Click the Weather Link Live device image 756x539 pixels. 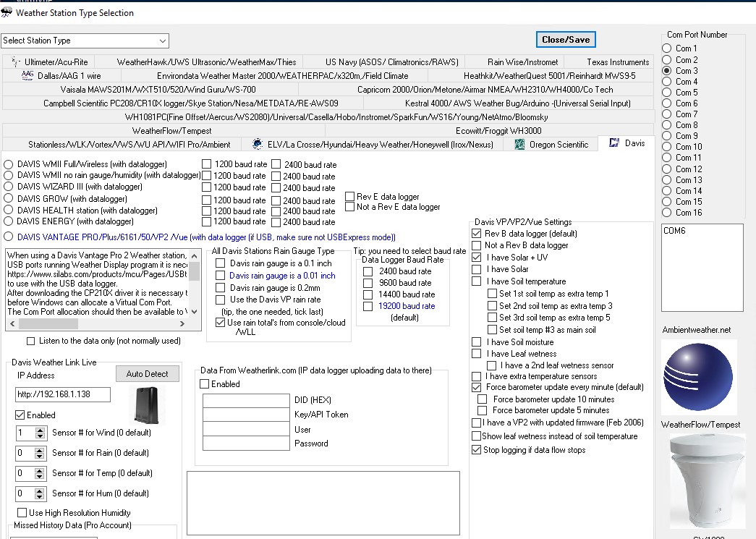point(147,405)
